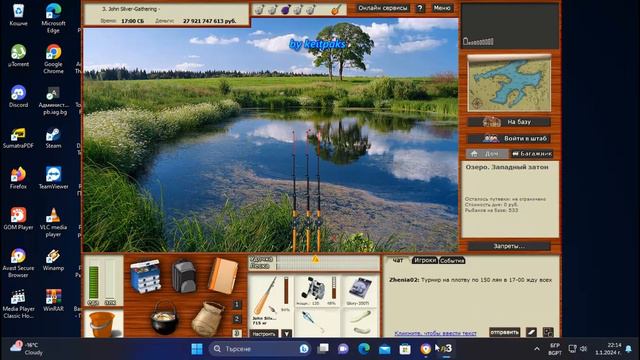Click the chat text entry link
The width and height of the screenshot is (640, 360).
435,333
